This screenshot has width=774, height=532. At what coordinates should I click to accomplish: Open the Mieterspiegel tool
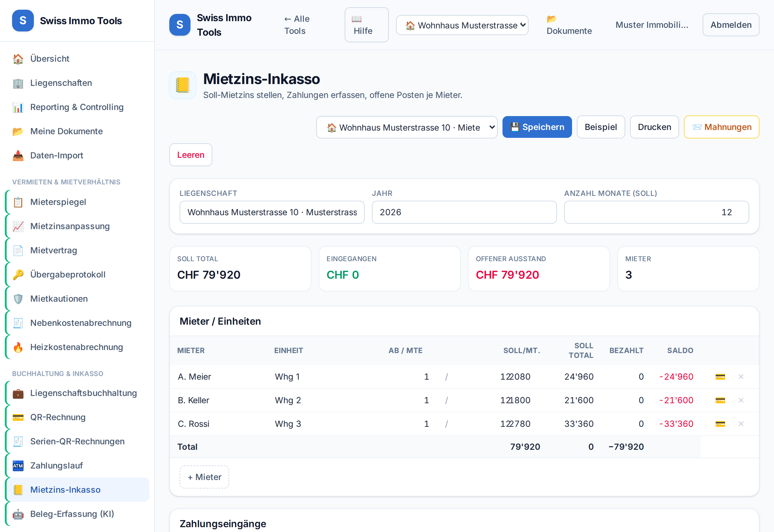click(x=77, y=202)
